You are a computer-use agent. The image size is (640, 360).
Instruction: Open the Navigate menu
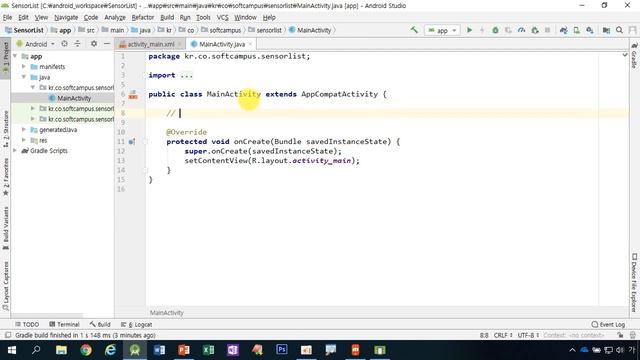coord(66,17)
